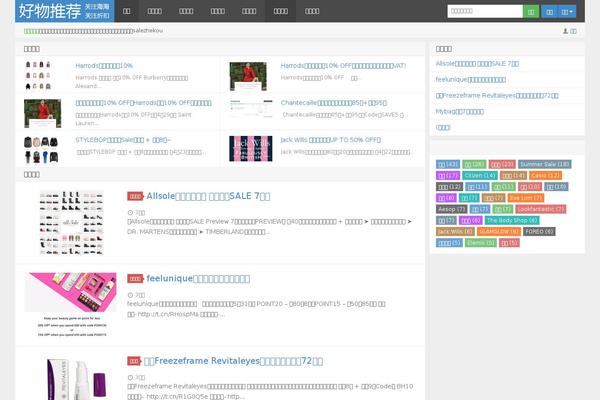The width and height of the screenshot is (600, 400).
Task: Click the announcement text ending in salezhekou
Action: pos(93,31)
